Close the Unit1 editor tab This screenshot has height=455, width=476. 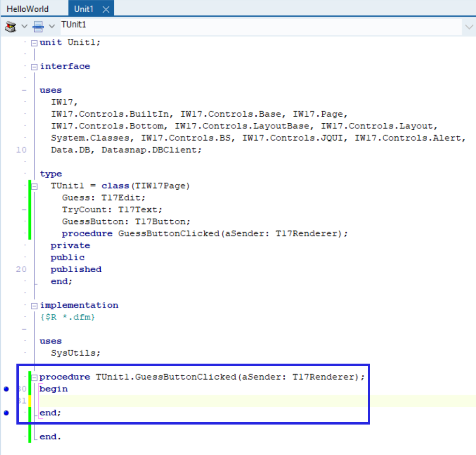(106, 9)
